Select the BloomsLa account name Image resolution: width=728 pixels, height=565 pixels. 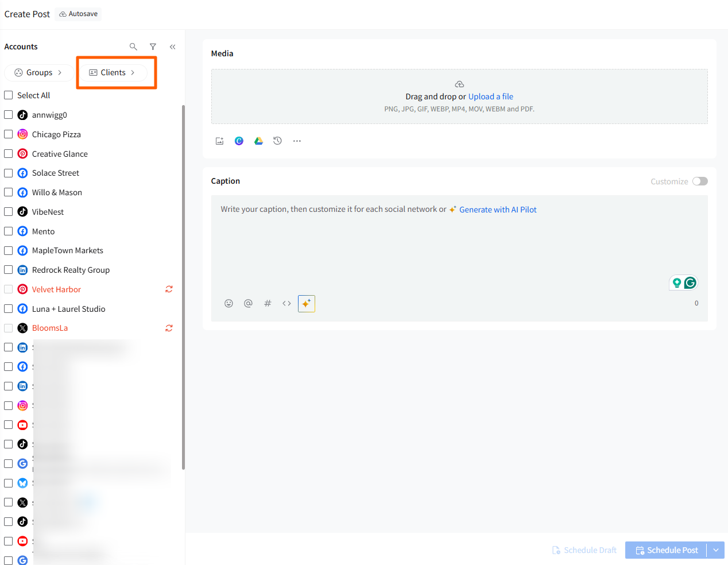click(x=50, y=328)
